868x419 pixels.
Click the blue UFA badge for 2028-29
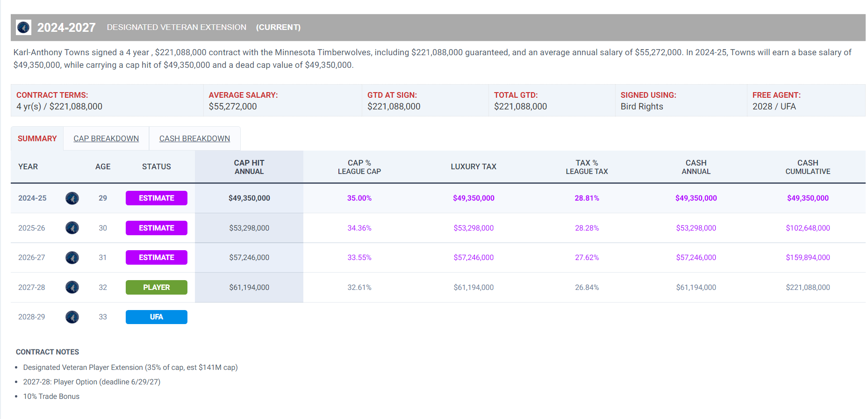pyautogui.click(x=157, y=317)
